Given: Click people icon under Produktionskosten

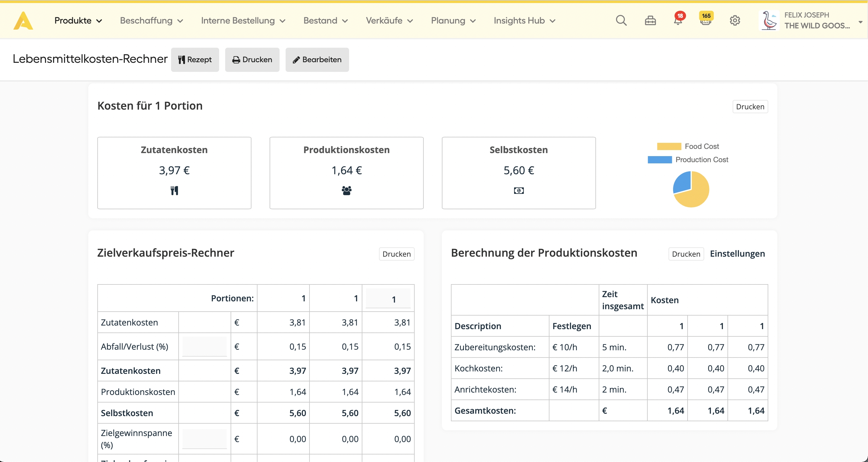Looking at the screenshot, I should (346, 191).
